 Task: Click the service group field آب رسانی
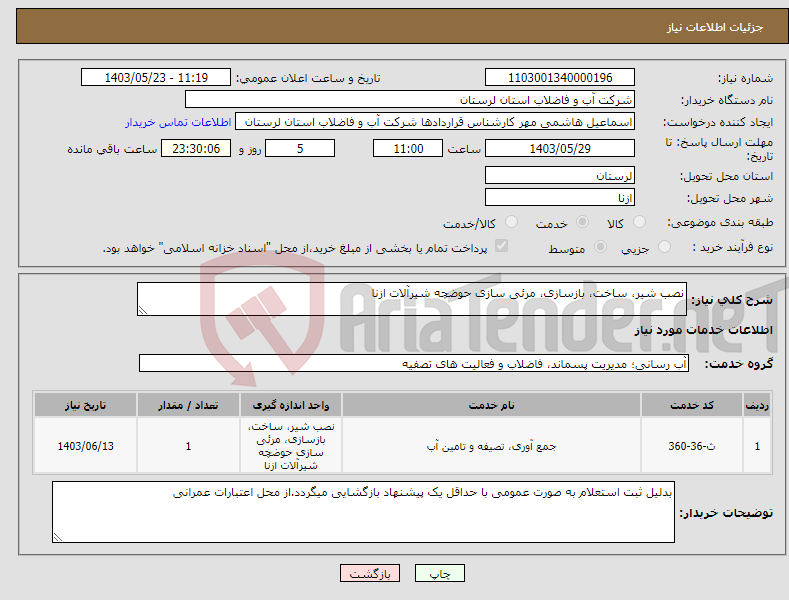tap(414, 363)
